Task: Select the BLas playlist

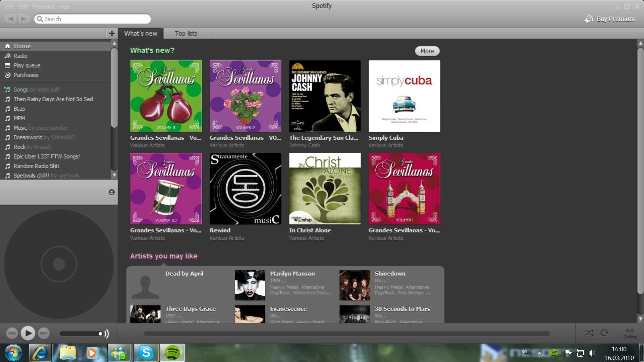Action: [x=55, y=109]
